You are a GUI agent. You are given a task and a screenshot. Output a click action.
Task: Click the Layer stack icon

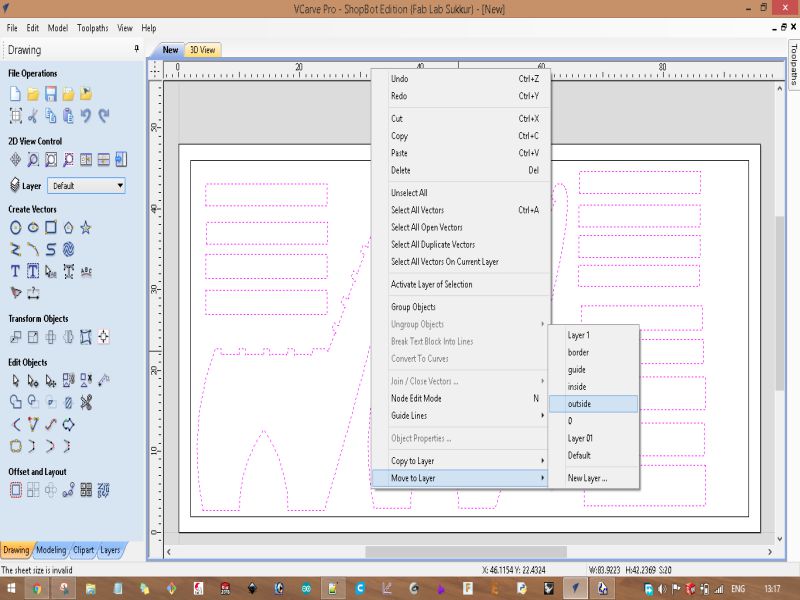click(15, 185)
